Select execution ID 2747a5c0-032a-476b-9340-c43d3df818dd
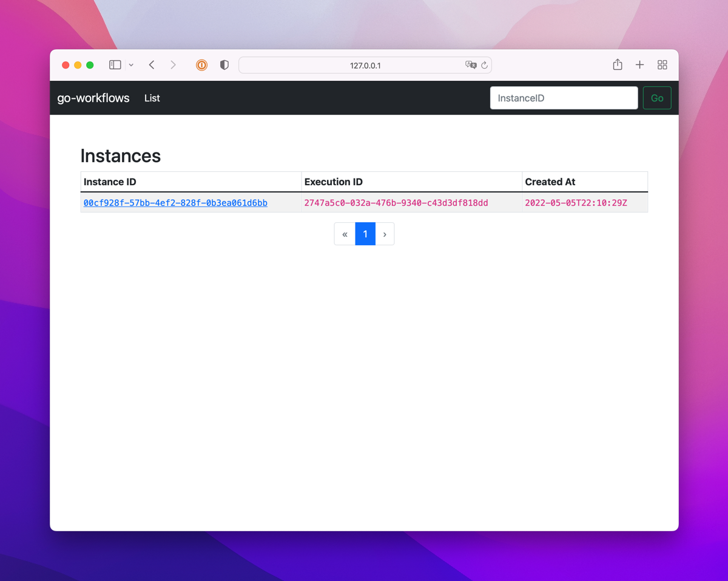Screen dimensions: 728x581 396,203
